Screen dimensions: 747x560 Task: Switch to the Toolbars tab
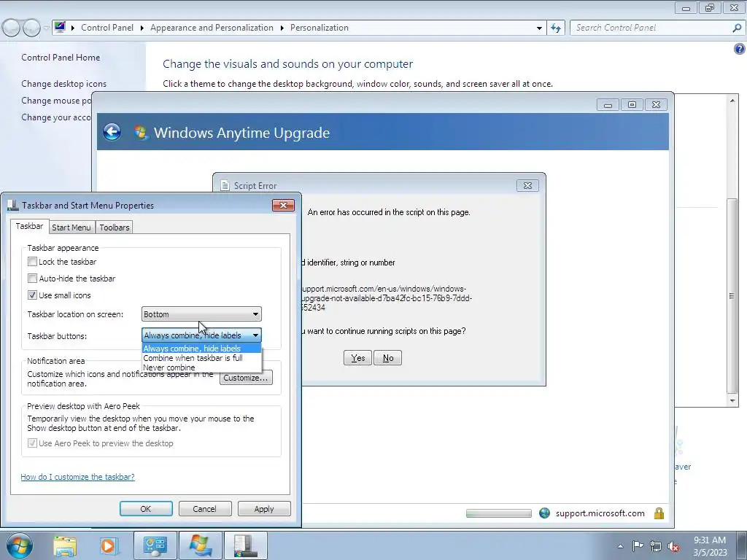pyautogui.click(x=115, y=227)
